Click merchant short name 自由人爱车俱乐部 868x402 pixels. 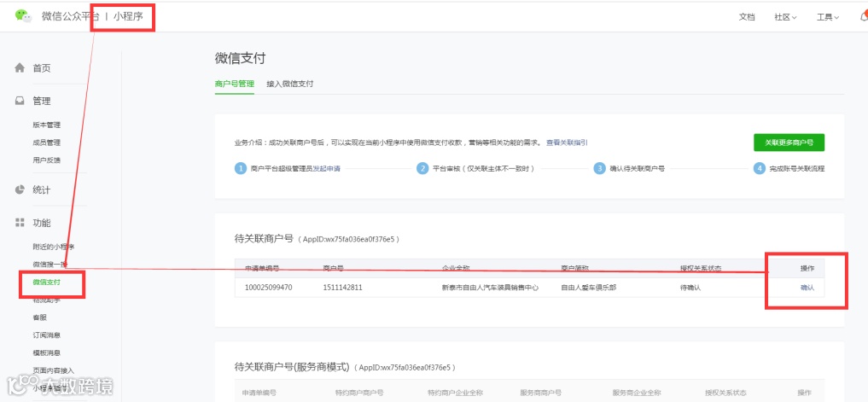click(588, 288)
